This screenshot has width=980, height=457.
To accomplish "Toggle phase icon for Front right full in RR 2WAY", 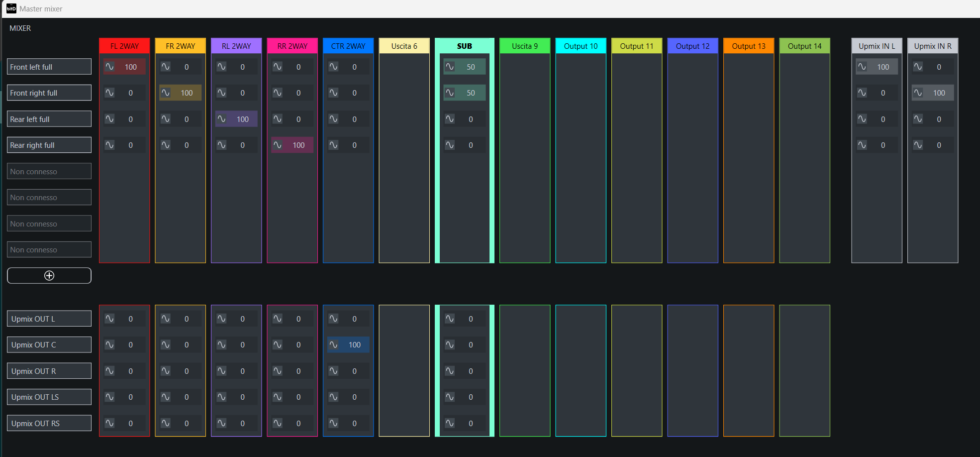I will [x=278, y=93].
